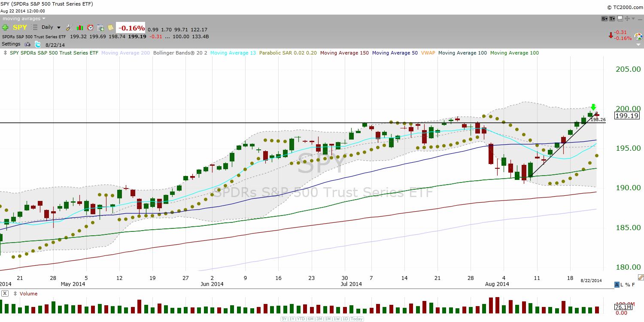644x322 pixels.
Task: Select the 3M range tab
Action: pyautogui.click(x=319, y=319)
